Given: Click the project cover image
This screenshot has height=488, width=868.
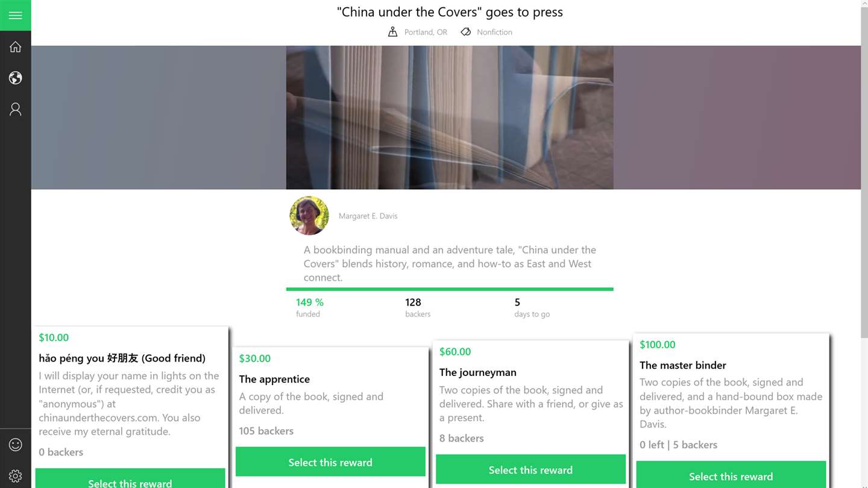Looking at the screenshot, I should pyautogui.click(x=450, y=117).
